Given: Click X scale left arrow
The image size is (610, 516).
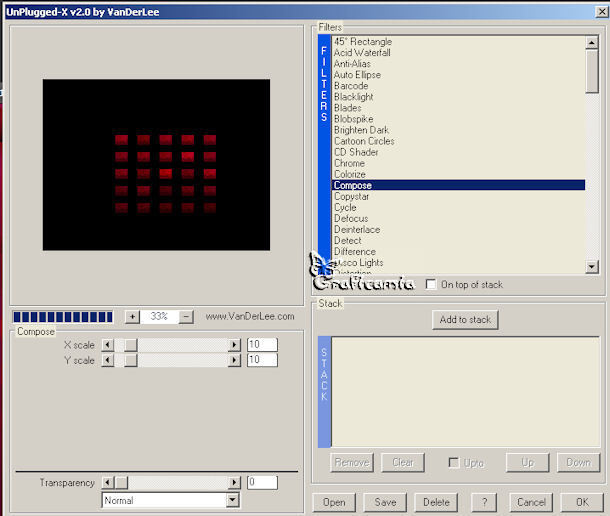Looking at the screenshot, I should (x=107, y=345).
